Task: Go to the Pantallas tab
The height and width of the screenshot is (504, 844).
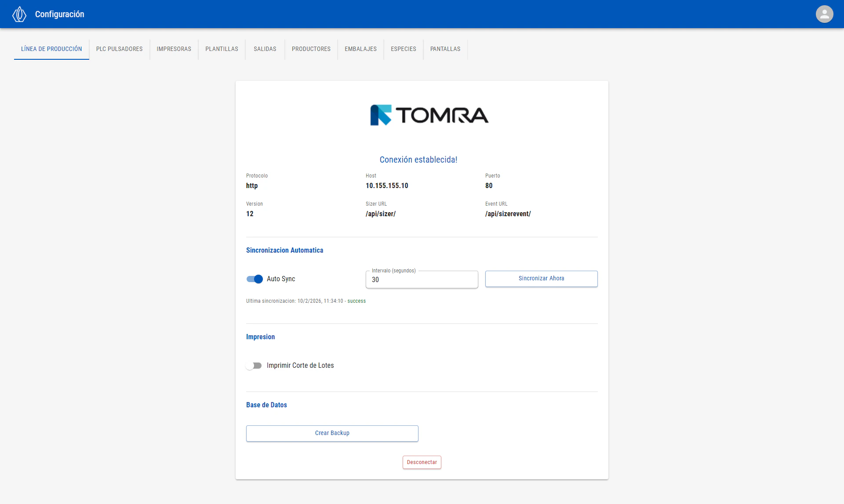Action: pos(445,49)
